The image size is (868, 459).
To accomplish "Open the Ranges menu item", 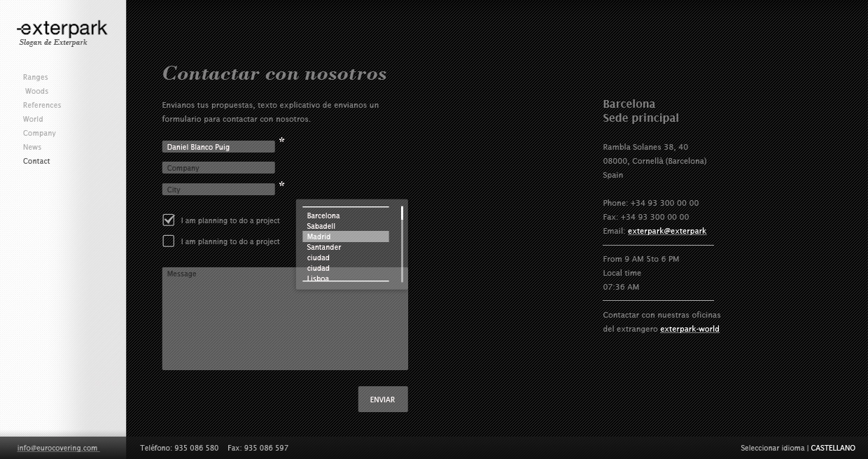I will pos(36,78).
